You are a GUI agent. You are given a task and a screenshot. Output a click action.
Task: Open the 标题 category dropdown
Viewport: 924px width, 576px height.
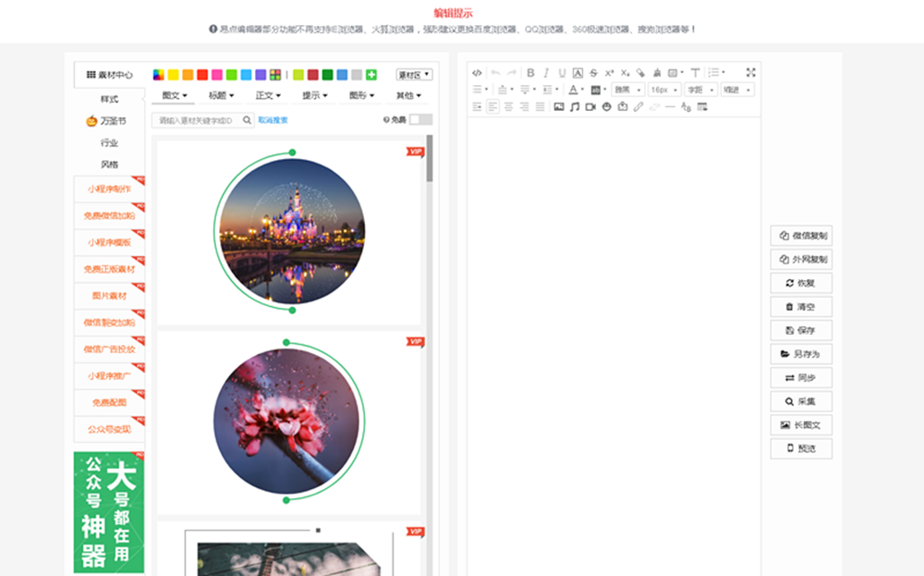[x=221, y=95]
